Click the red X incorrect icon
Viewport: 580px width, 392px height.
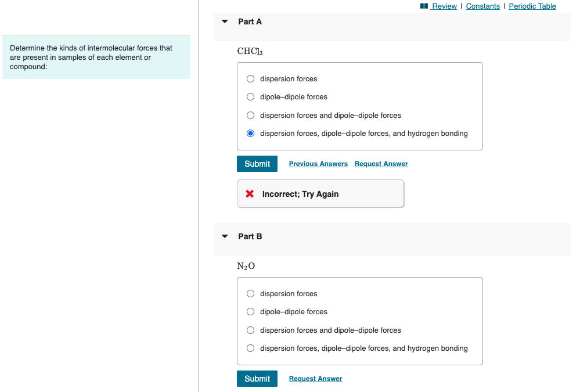pyautogui.click(x=250, y=194)
